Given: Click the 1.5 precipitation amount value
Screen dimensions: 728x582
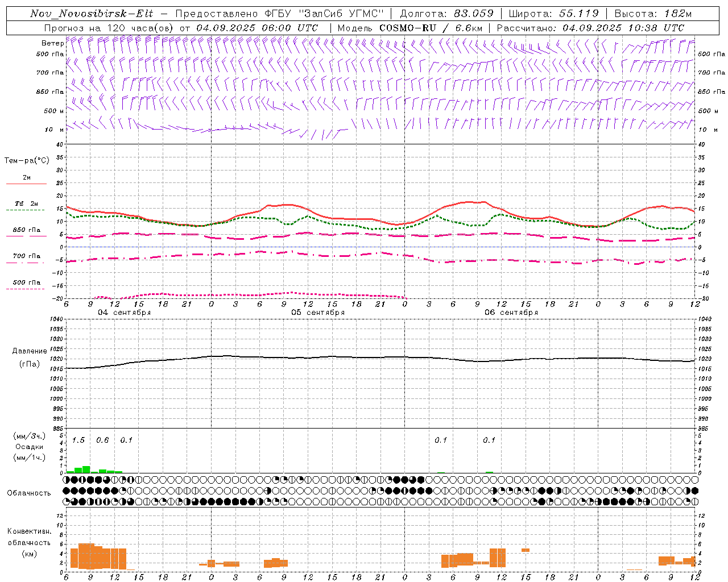Looking at the screenshot, I should click(78, 440).
